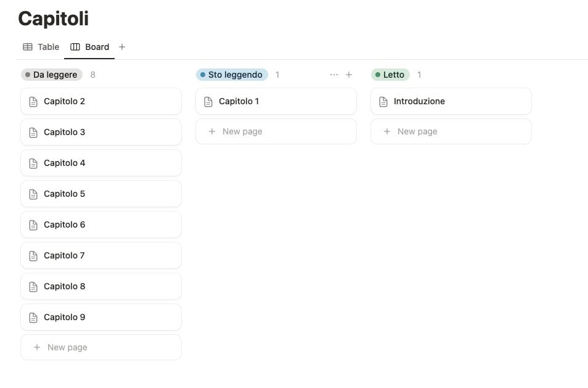The height and width of the screenshot is (388, 588).
Task: Open the three-dots menu for Sto leggendo
Action: [x=333, y=75]
